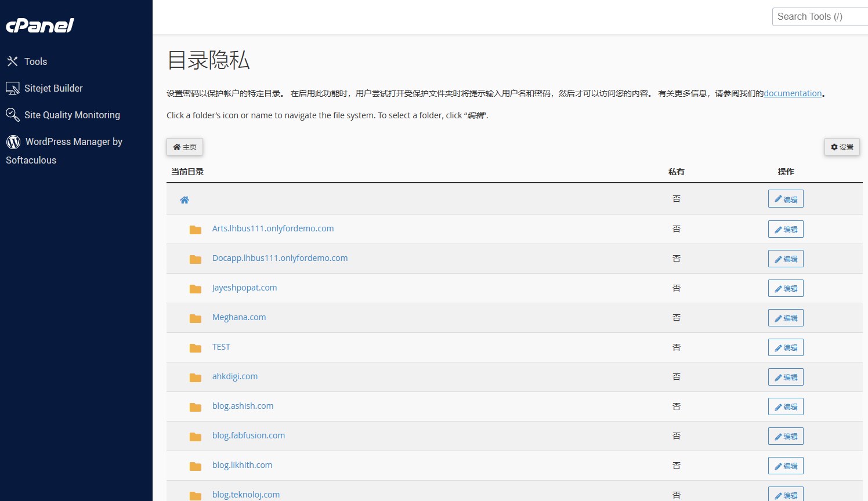868x501 pixels.
Task: Click 编辑 for TEST folder
Action: tap(786, 347)
